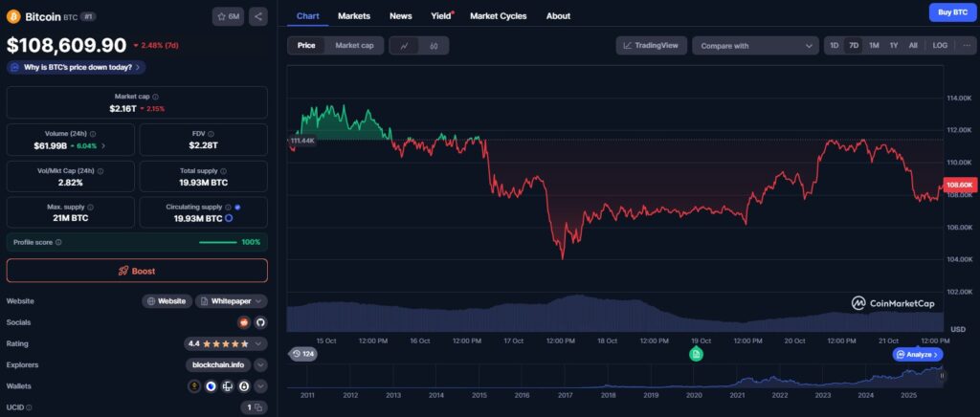
Task: Click verified badge beside Circulating supply
Action: point(237,207)
